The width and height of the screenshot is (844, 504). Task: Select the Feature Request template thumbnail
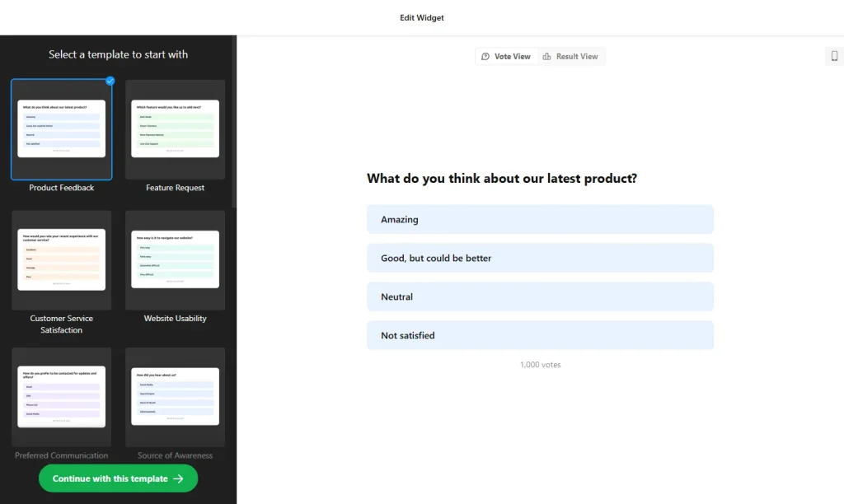tap(175, 129)
